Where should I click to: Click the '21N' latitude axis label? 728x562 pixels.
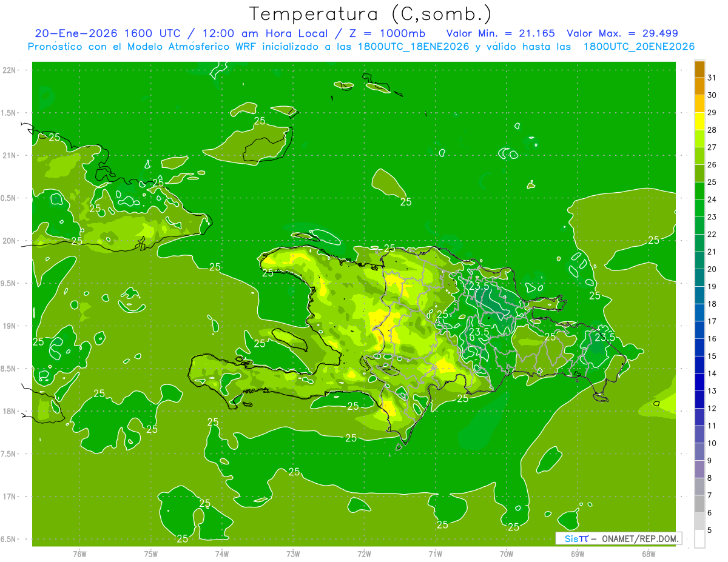pyautogui.click(x=10, y=156)
